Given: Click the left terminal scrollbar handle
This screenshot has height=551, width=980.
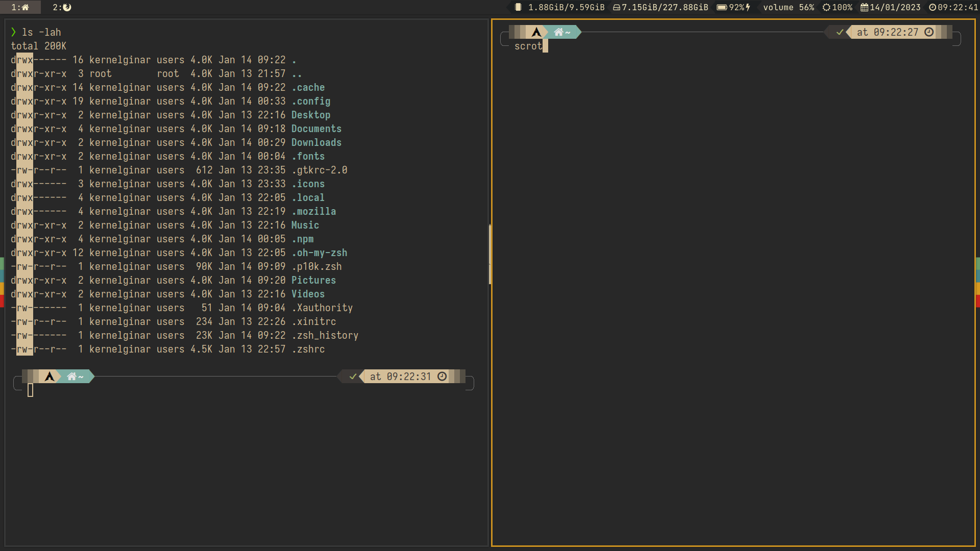Looking at the screenshot, I should pos(489,254).
